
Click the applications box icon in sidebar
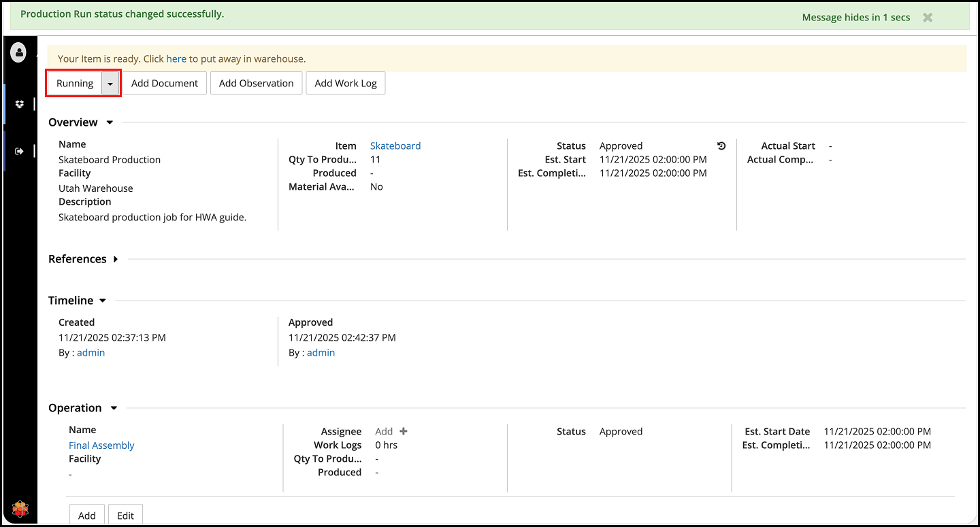click(19, 104)
